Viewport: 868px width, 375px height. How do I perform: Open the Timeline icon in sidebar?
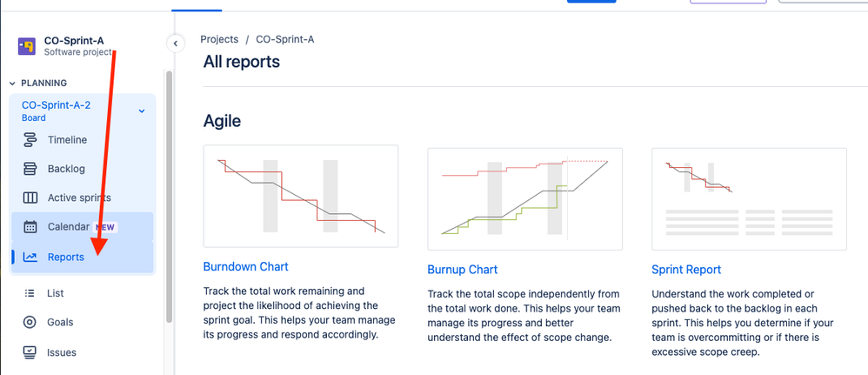click(30, 139)
